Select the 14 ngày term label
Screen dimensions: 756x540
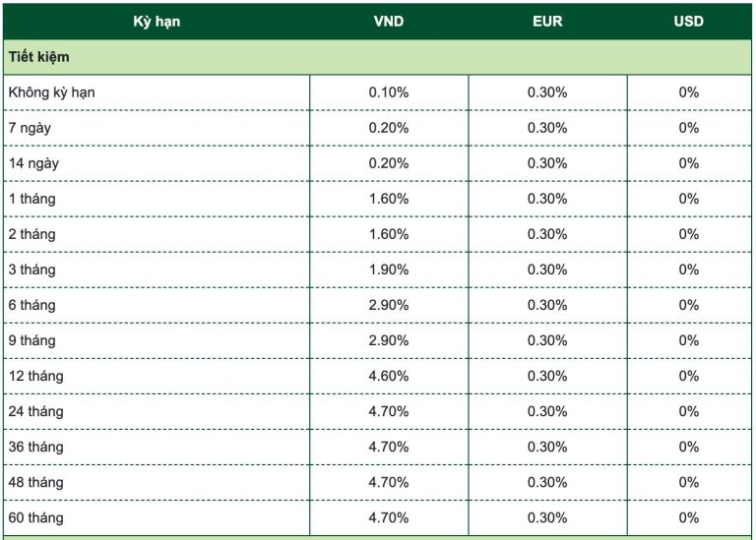point(36,163)
